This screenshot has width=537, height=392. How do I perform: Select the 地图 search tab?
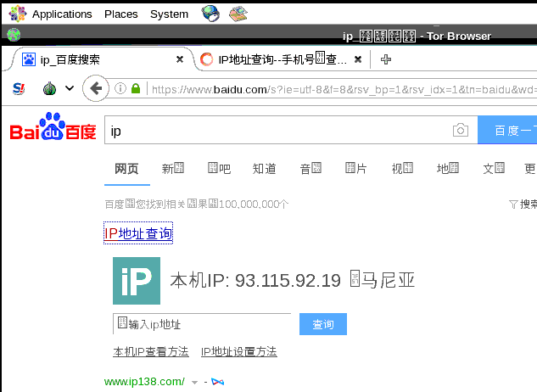tap(448, 169)
